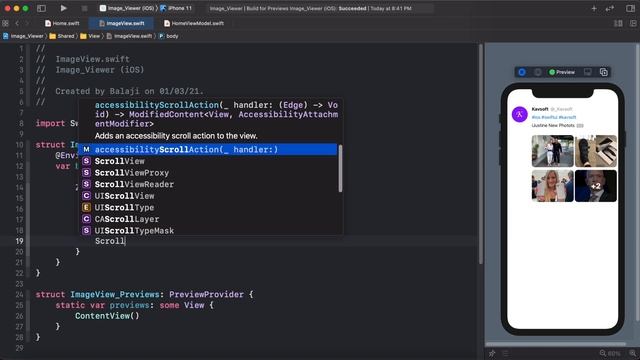Zoom out the preview canvas
The image size is (640, 360).
pos(603,353)
